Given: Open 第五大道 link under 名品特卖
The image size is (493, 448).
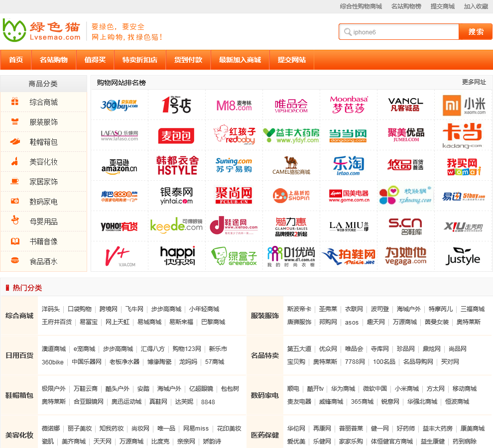Looking at the screenshot, I should click(299, 348).
